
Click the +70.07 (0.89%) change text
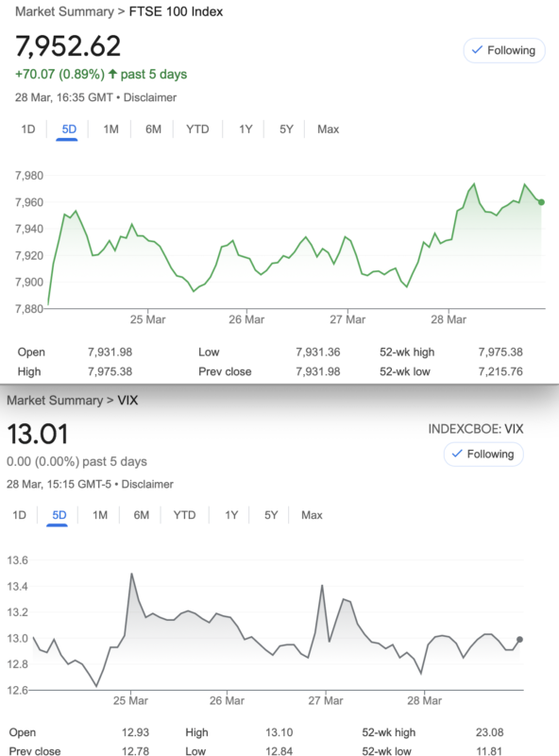click(x=59, y=75)
